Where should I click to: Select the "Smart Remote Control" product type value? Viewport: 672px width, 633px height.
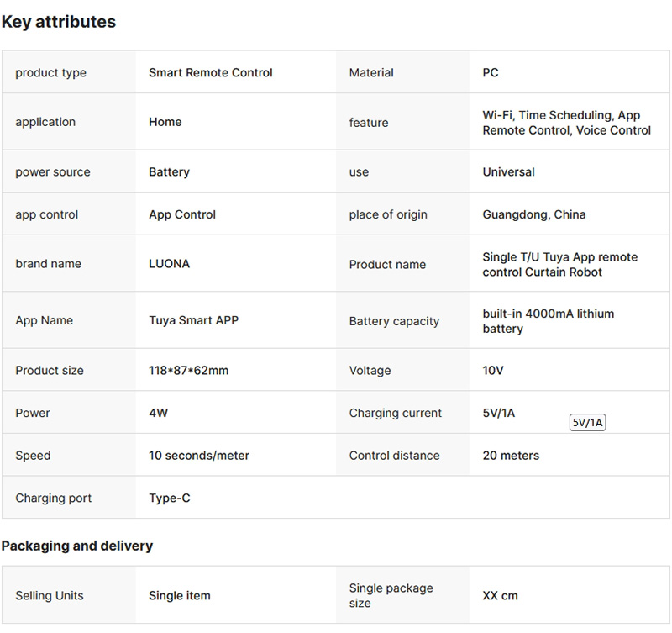[211, 73]
